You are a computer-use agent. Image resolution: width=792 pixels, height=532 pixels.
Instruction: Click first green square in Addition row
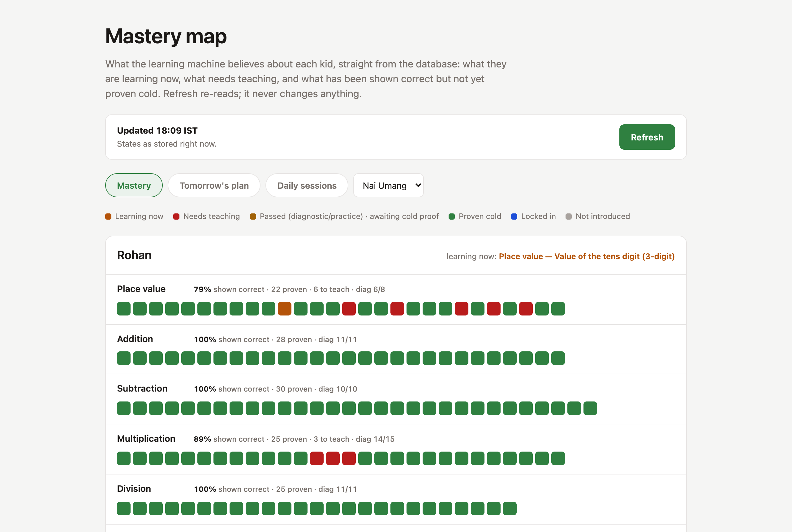[123, 358]
